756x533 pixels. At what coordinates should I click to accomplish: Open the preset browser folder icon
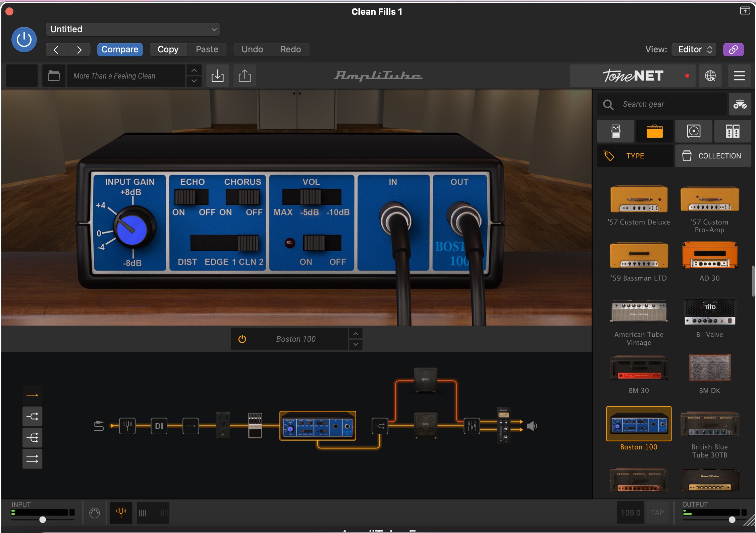(x=54, y=76)
